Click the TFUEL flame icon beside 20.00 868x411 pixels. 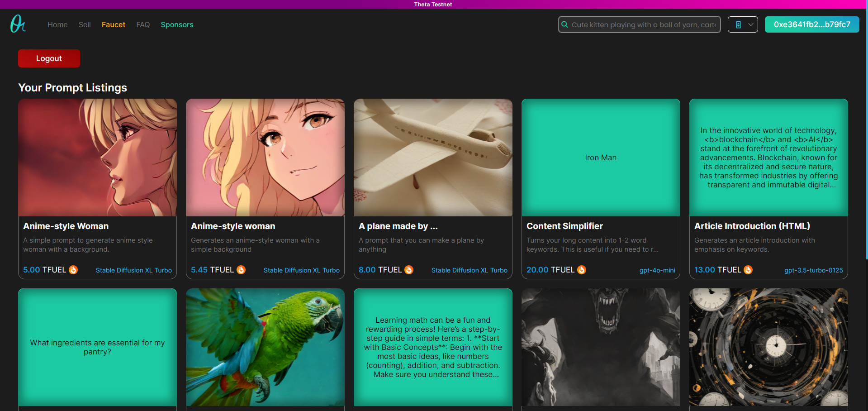[582, 270]
